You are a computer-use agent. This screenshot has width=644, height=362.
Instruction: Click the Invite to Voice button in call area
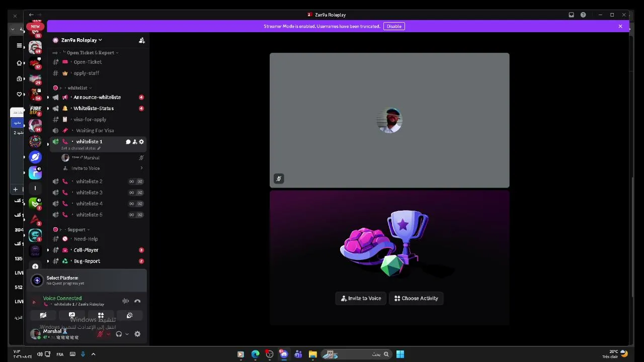361,298
